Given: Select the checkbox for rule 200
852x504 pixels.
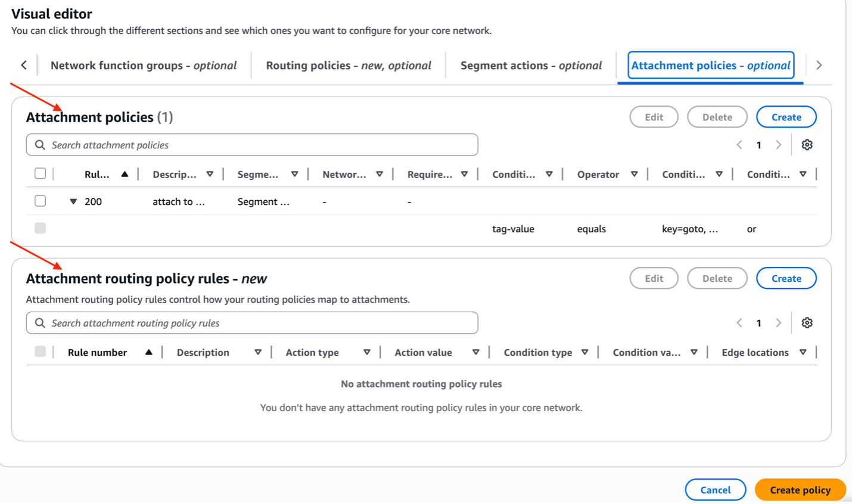Looking at the screenshot, I should [x=40, y=201].
